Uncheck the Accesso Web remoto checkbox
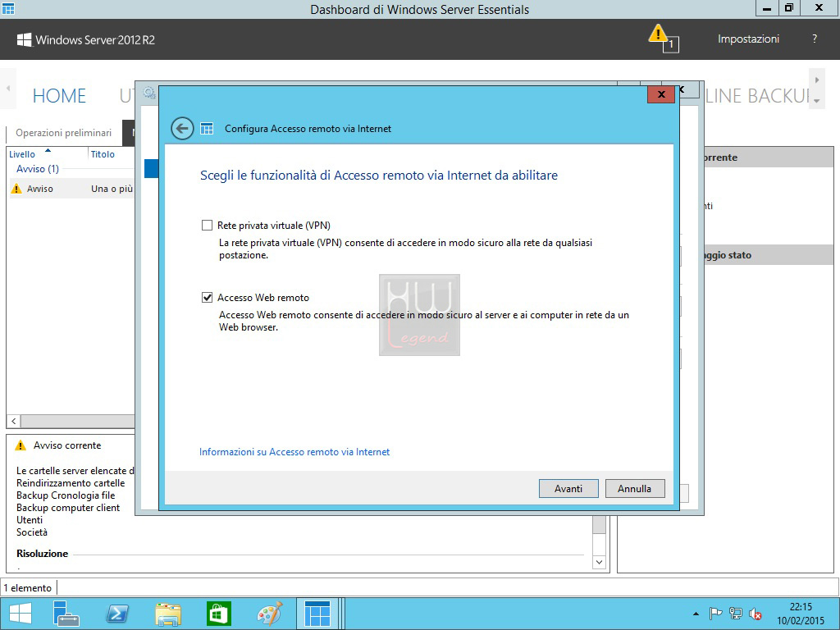The height and width of the screenshot is (630, 840). pos(207,297)
